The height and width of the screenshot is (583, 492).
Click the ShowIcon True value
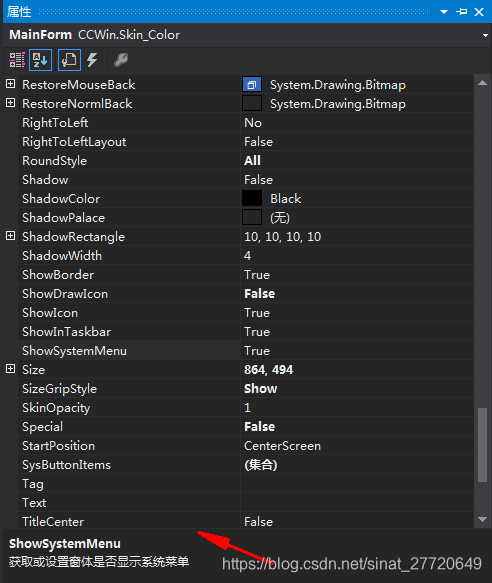(x=257, y=313)
